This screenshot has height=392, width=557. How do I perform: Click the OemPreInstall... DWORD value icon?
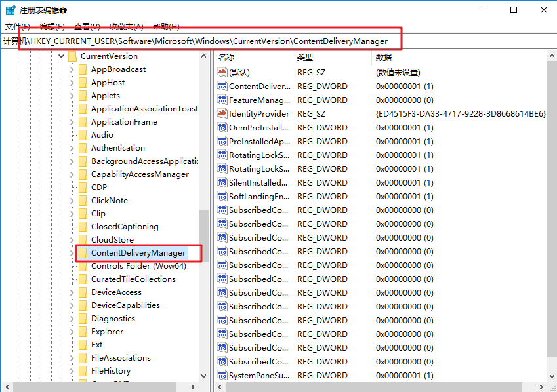pyautogui.click(x=222, y=127)
